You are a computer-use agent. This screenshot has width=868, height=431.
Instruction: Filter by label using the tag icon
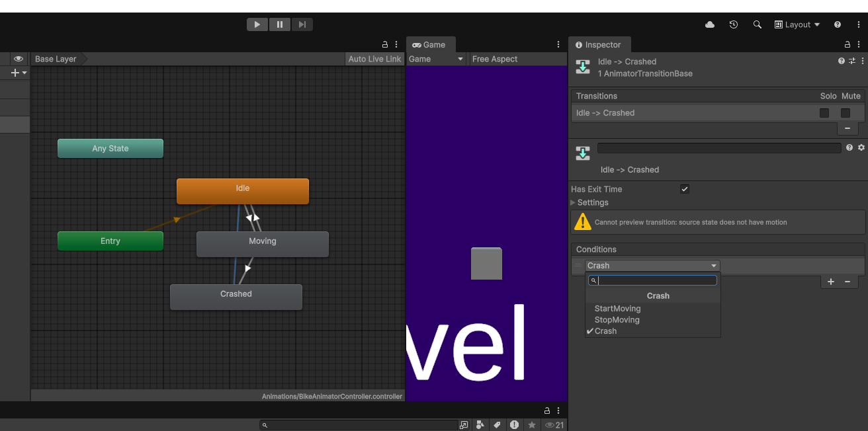(x=498, y=424)
